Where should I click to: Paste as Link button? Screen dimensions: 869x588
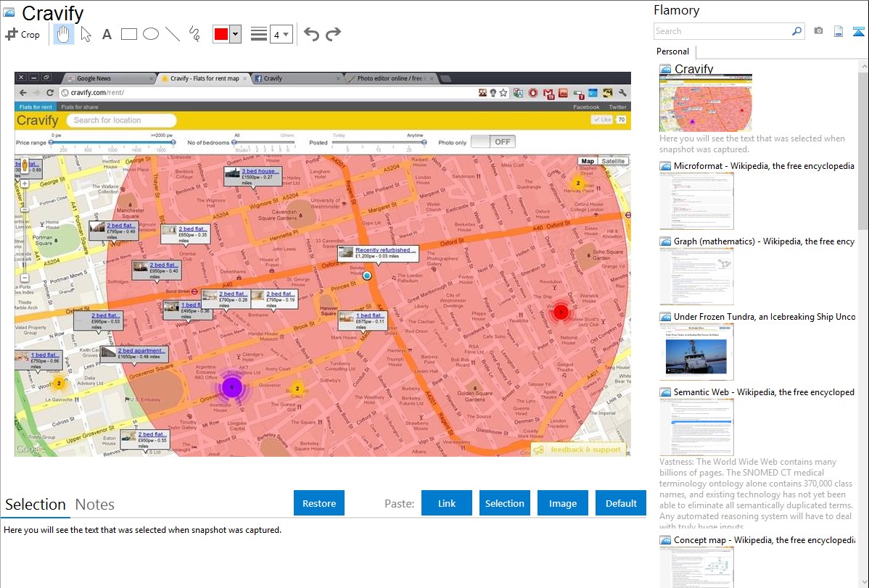pos(447,503)
